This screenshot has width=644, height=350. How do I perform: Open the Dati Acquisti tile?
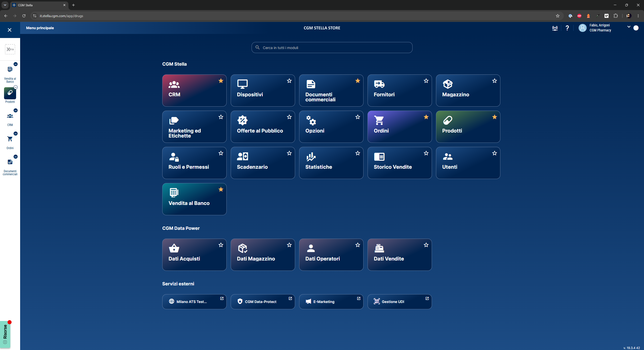(x=194, y=254)
